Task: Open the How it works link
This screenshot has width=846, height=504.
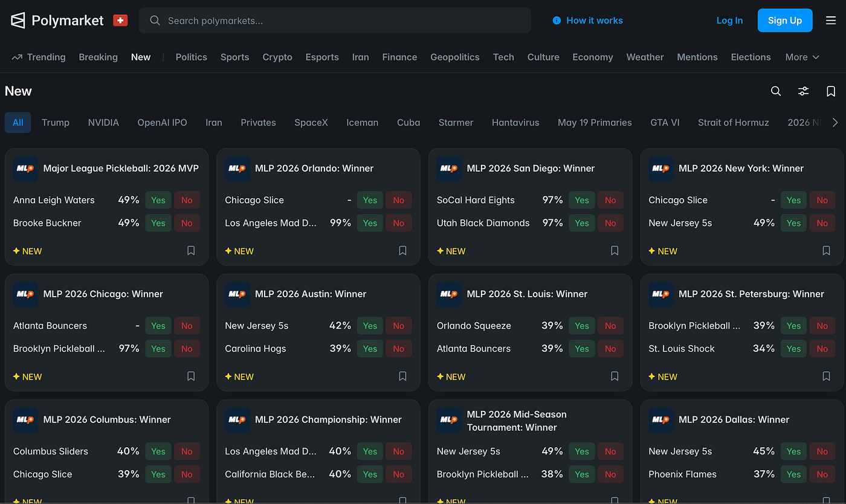Action: point(587,21)
